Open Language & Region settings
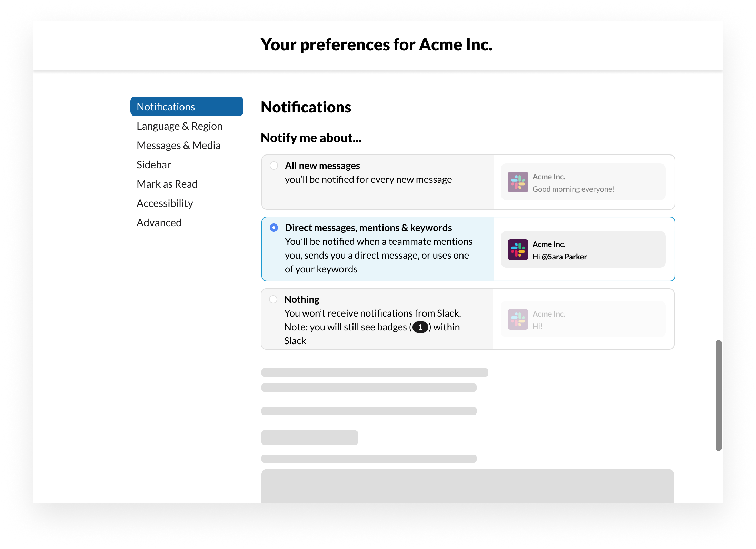Screen dimensions: 756x549 179,126
